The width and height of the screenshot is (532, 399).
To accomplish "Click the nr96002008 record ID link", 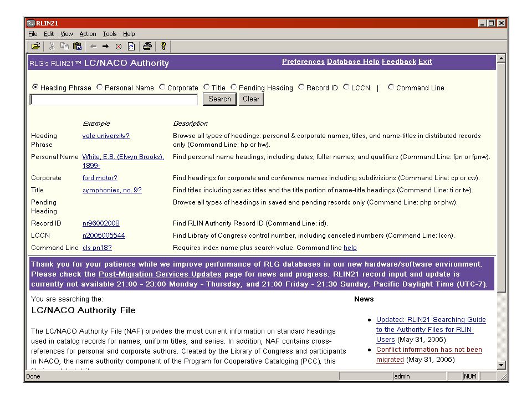I will [101, 223].
